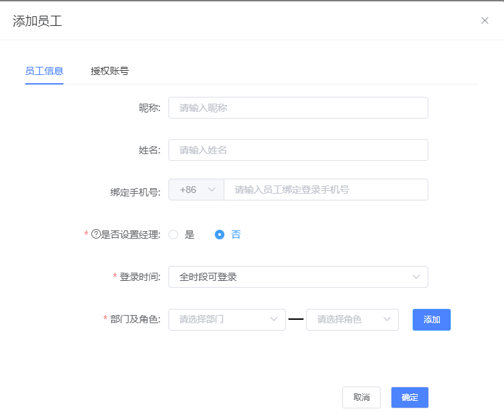504x420 pixels.
Task: Switch to the 授权账号 tab
Action: [110, 71]
